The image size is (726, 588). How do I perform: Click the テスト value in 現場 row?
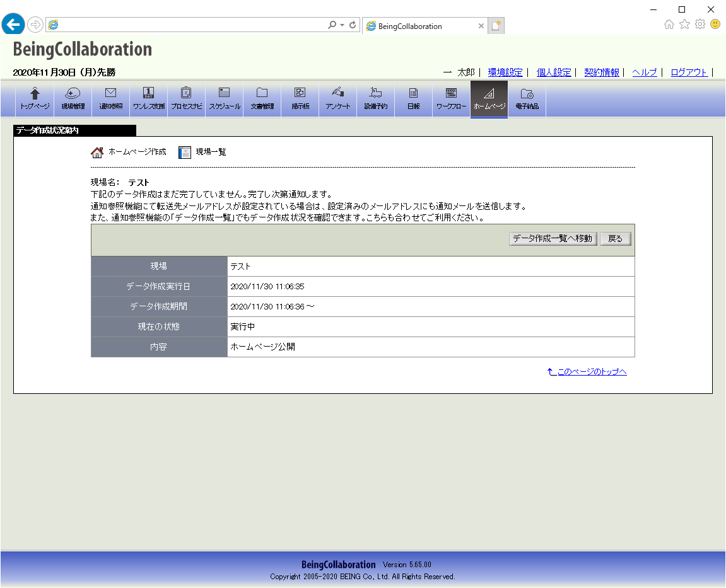point(431,267)
